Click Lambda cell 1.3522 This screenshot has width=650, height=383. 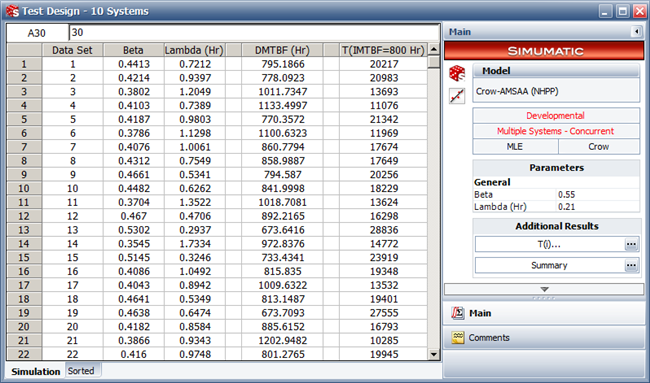pyautogui.click(x=194, y=202)
